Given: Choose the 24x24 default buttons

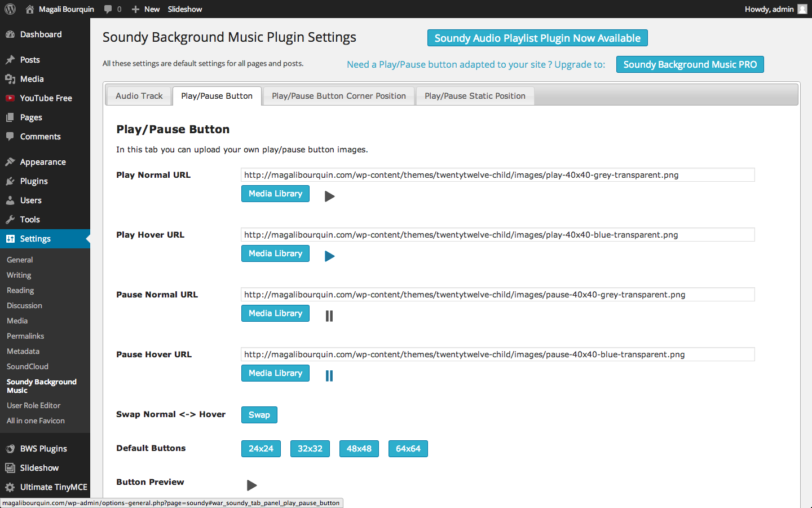Looking at the screenshot, I should (x=261, y=449).
